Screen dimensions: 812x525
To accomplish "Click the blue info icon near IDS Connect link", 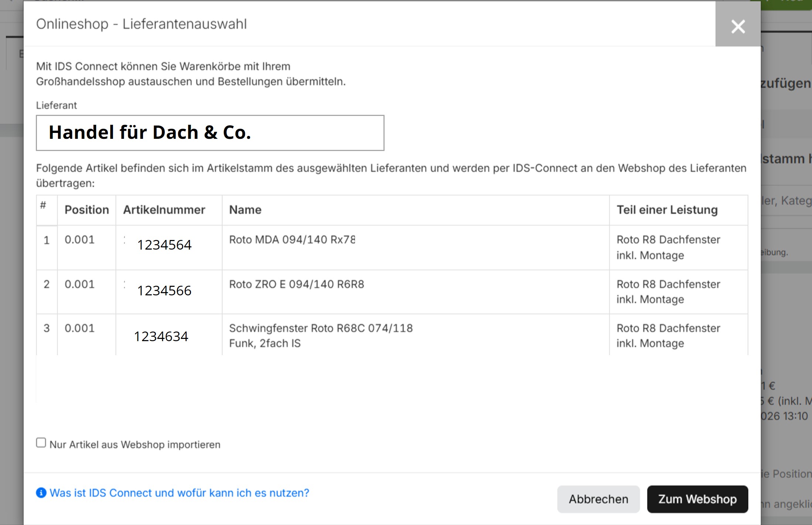I will pos(41,493).
